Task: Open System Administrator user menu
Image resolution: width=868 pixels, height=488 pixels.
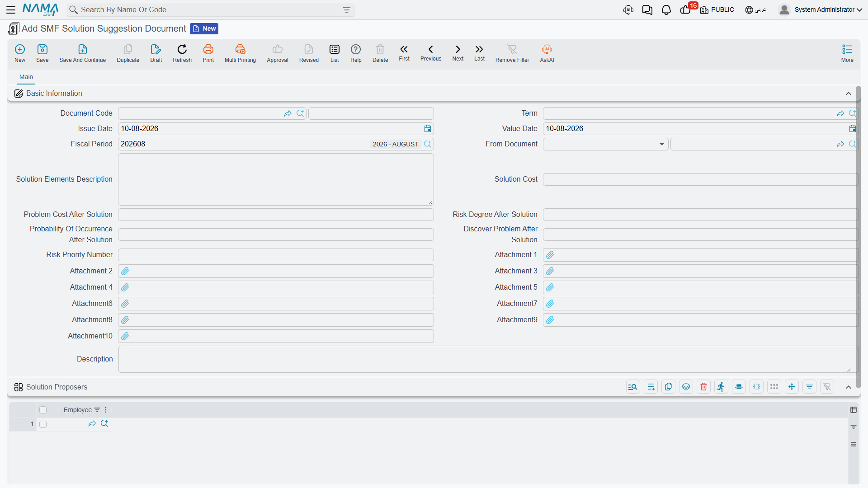Action: pos(821,9)
